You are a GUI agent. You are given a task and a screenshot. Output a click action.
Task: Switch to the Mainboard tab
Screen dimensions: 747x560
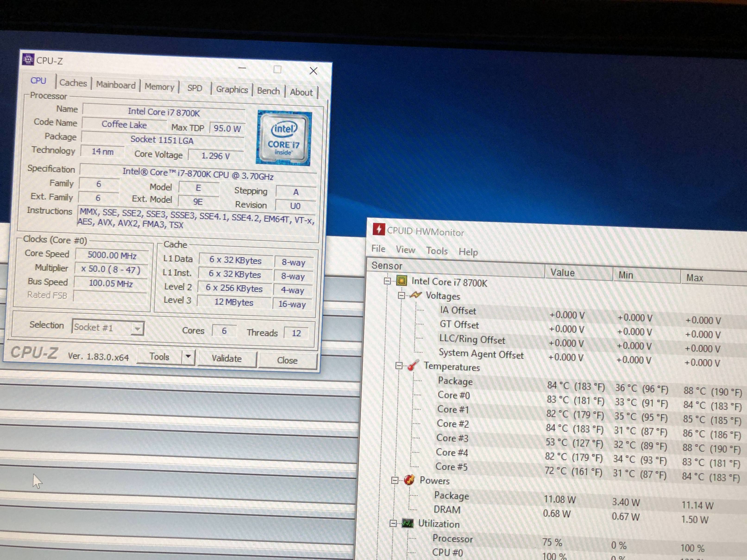pos(116,85)
